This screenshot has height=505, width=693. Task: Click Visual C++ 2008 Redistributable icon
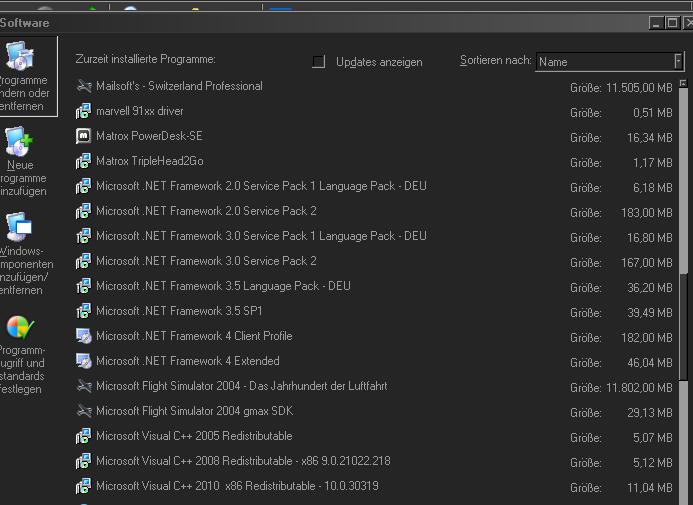coord(84,461)
